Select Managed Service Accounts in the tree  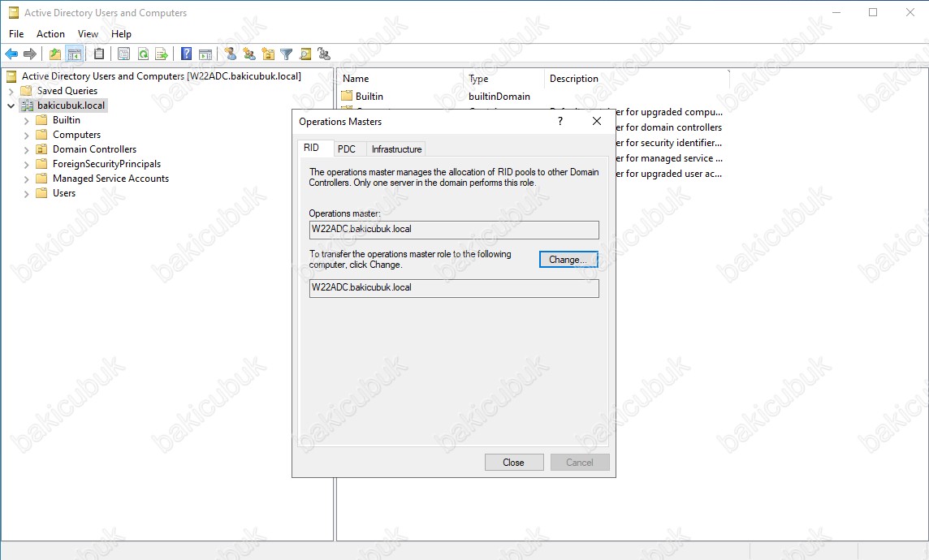[x=110, y=179]
